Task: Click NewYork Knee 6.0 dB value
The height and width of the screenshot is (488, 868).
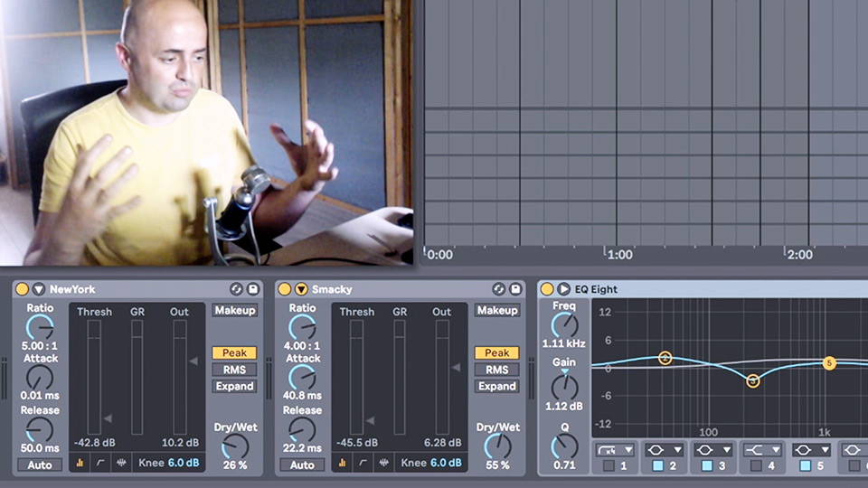Action: (x=184, y=463)
